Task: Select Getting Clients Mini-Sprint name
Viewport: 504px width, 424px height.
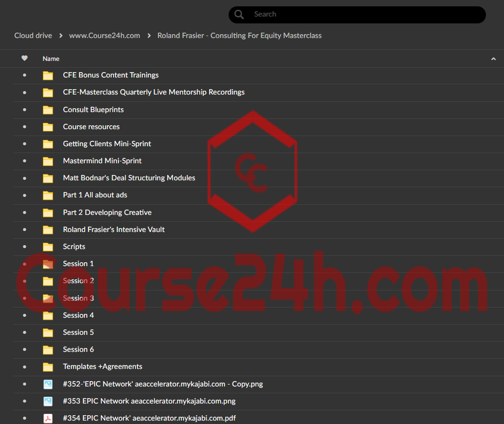Action: (107, 144)
